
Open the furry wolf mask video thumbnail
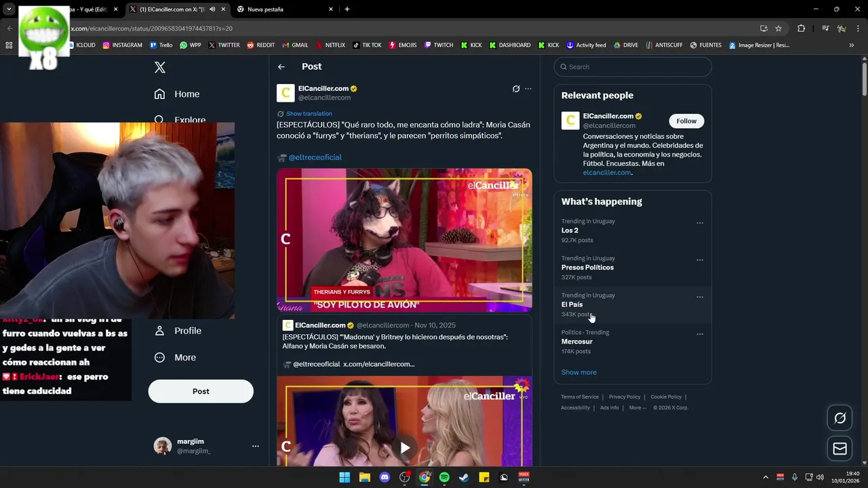[x=404, y=240]
